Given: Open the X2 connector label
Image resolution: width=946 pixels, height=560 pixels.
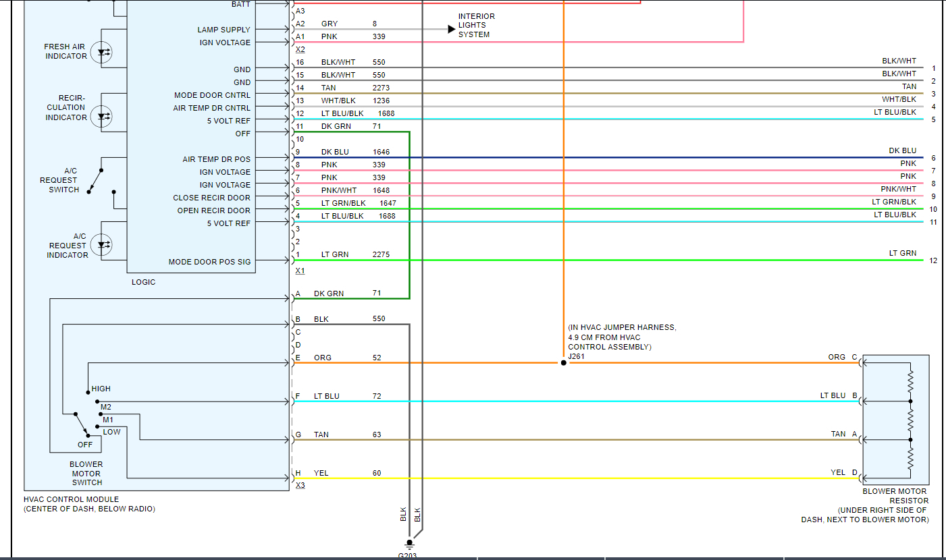Looking at the screenshot, I should (x=300, y=50).
